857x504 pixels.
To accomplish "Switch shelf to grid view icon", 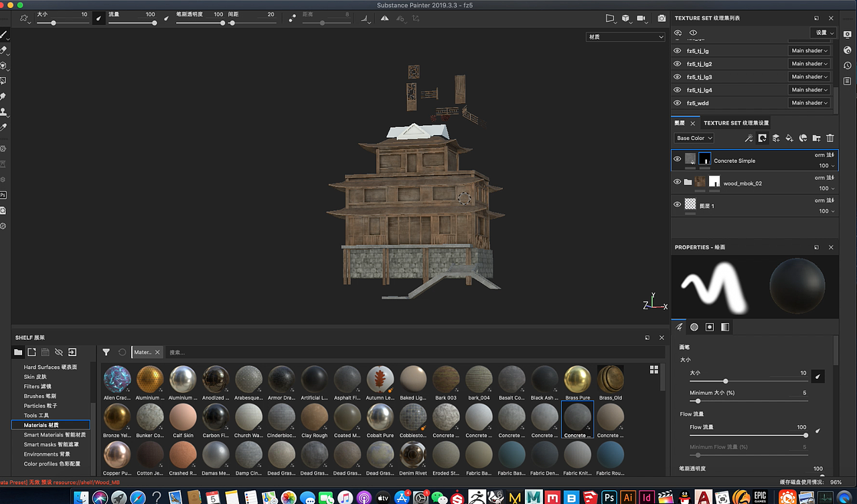I will click(654, 369).
